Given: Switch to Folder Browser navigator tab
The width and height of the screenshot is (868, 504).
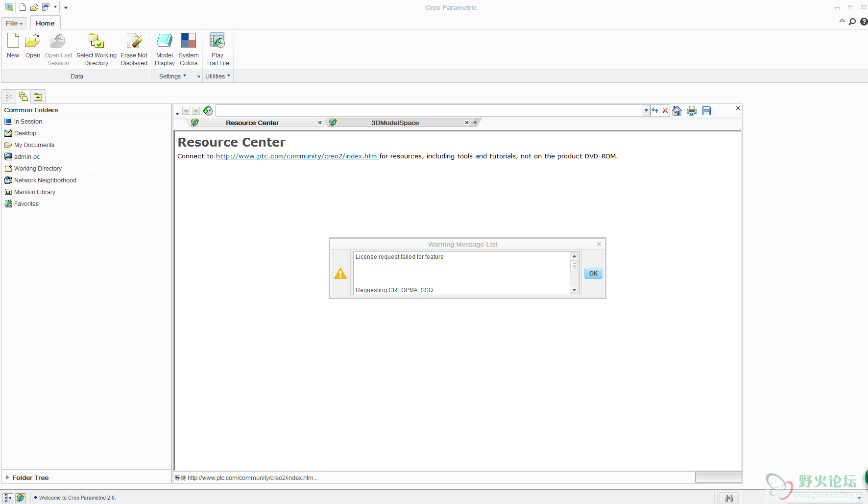Looking at the screenshot, I should click(24, 97).
